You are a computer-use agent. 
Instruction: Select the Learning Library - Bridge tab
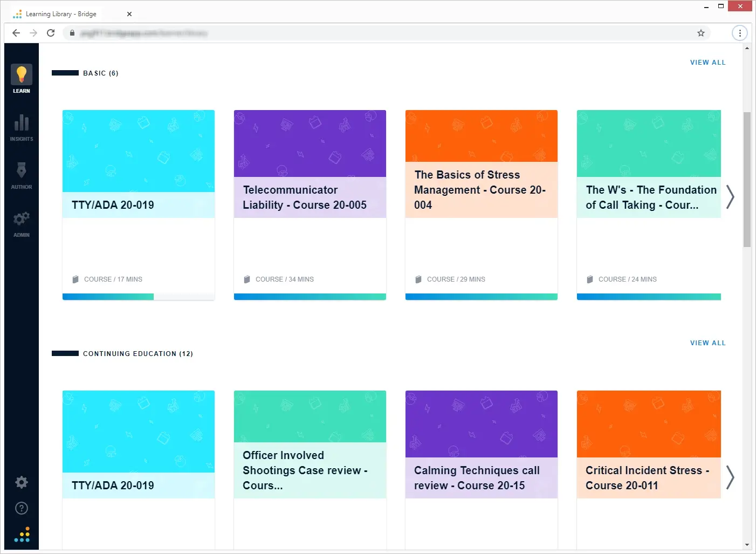tap(61, 14)
